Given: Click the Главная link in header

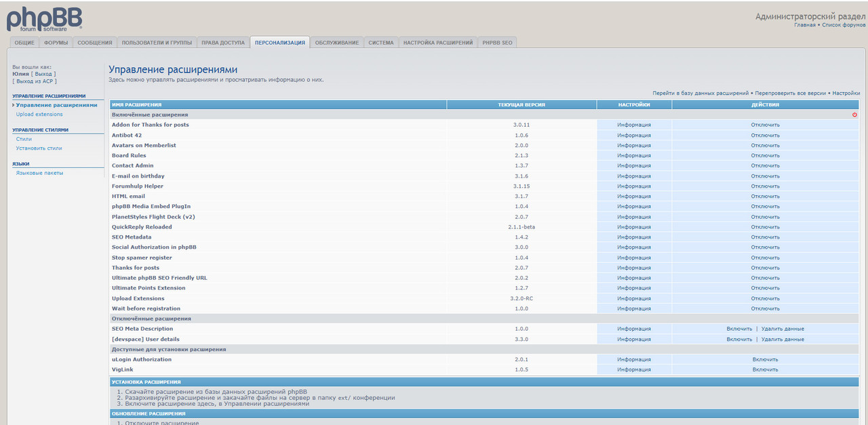Looking at the screenshot, I should point(805,24).
